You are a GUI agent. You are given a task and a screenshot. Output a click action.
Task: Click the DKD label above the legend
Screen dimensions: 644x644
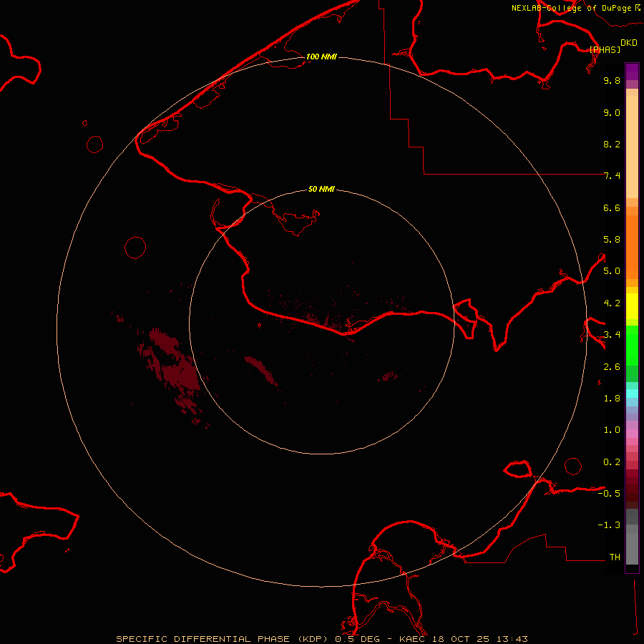[x=629, y=43]
